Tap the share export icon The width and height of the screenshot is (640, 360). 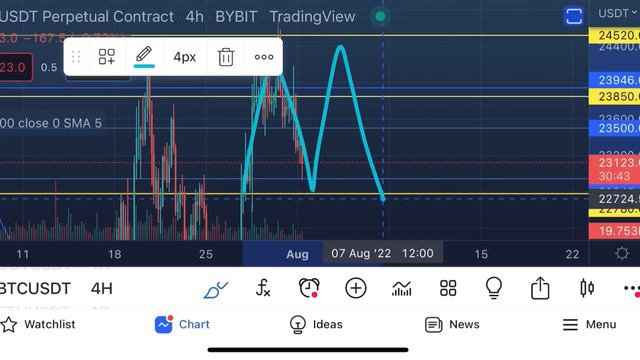pyautogui.click(x=540, y=288)
